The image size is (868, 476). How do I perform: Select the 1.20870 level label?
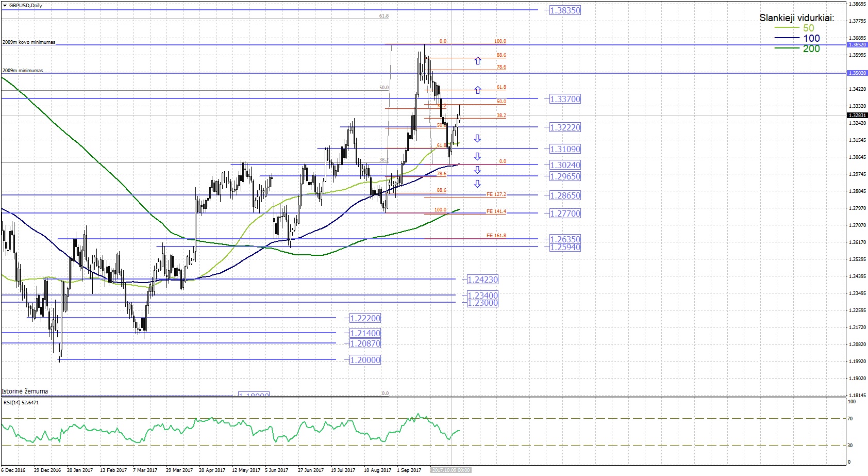click(x=365, y=343)
